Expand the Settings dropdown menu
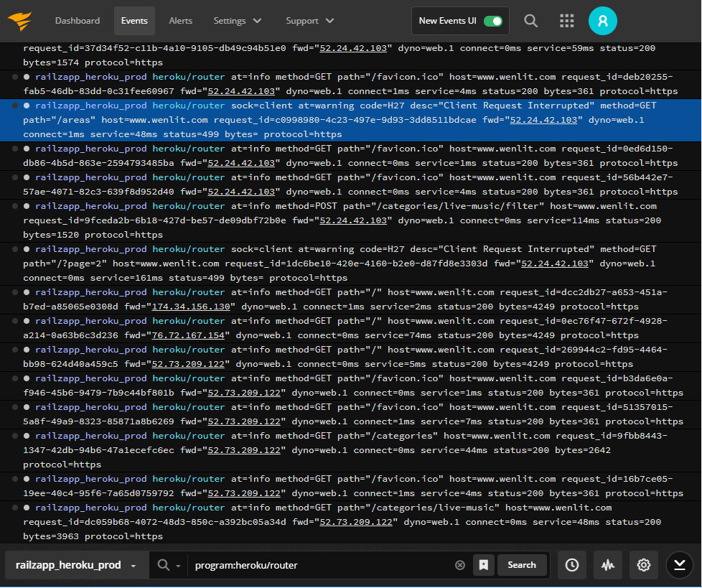702x588 pixels. click(238, 21)
